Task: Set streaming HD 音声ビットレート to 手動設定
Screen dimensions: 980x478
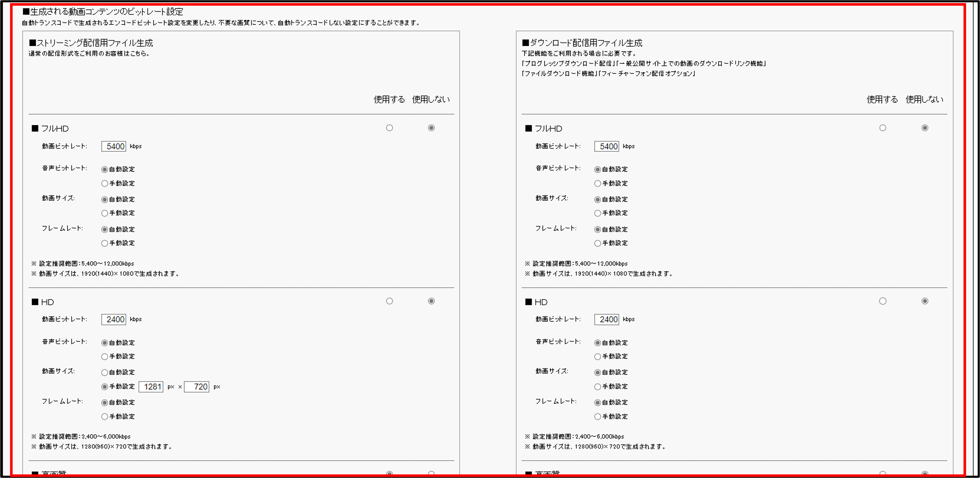Action: pyautogui.click(x=105, y=357)
